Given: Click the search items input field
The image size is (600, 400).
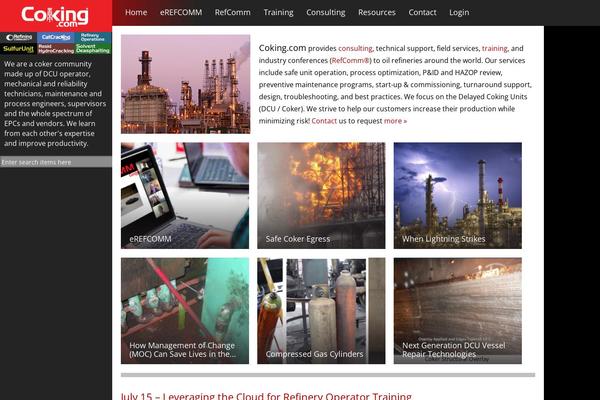Looking at the screenshot, I should (56, 162).
